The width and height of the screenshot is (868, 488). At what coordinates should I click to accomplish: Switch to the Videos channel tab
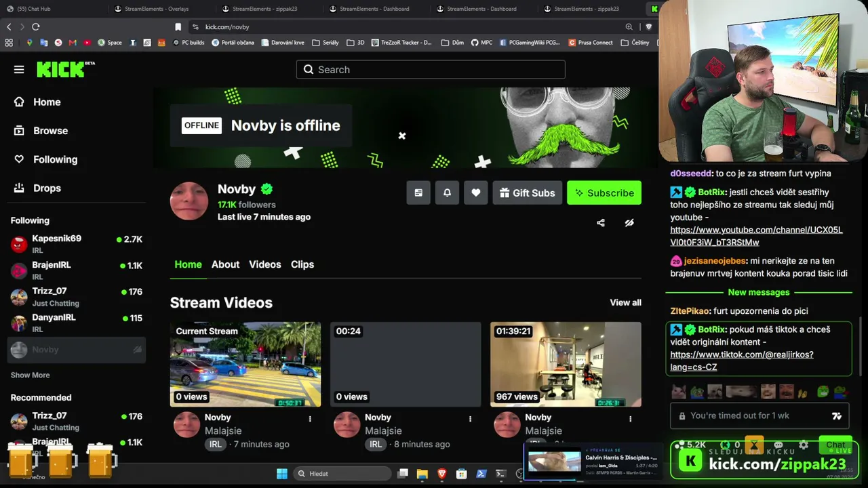[x=264, y=264]
